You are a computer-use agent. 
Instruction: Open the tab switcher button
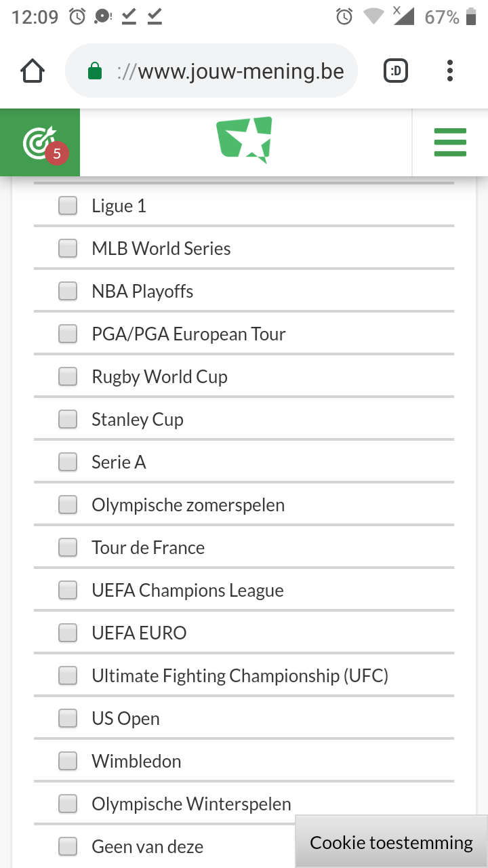396,71
